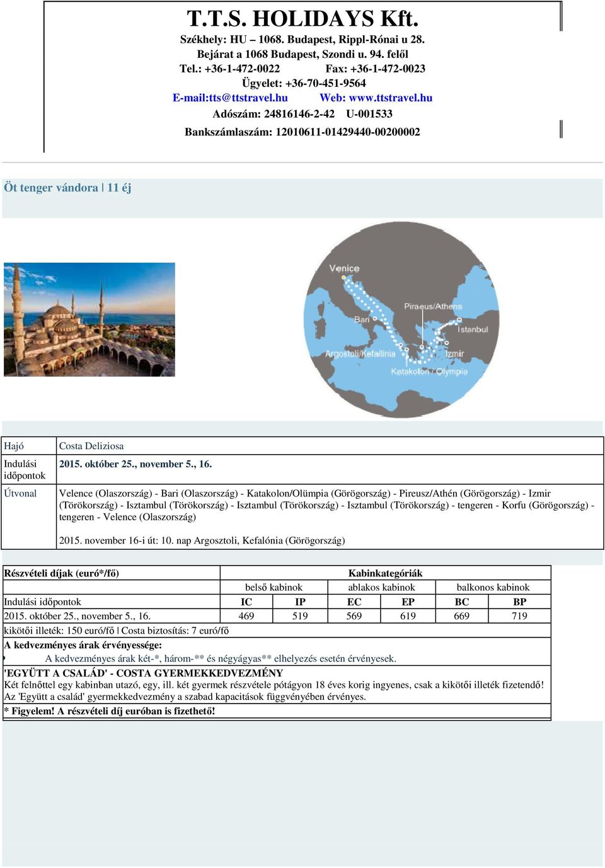
Task: Click the price 669 cell
Action: 462,616
